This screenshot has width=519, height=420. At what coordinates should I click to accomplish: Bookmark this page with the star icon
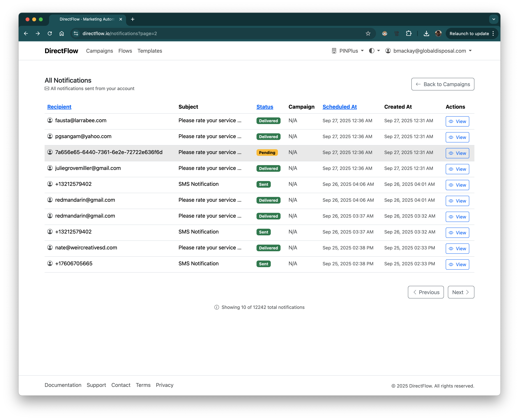368,34
